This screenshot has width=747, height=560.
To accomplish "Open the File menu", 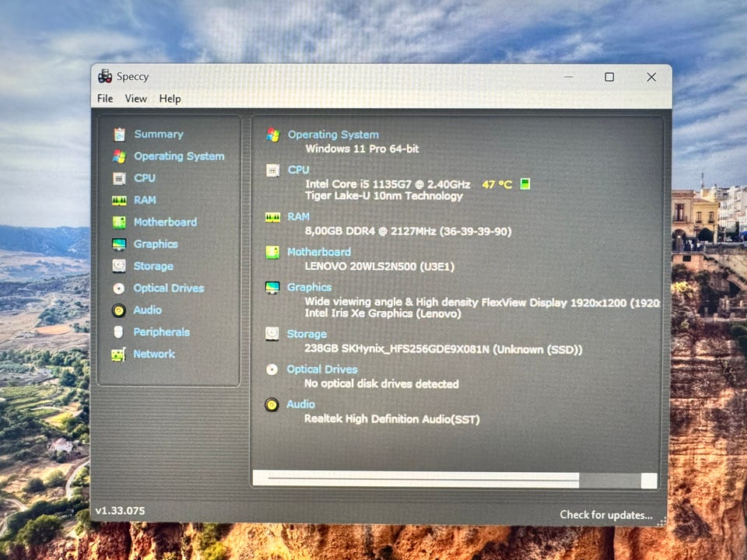I will [x=105, y=99].
